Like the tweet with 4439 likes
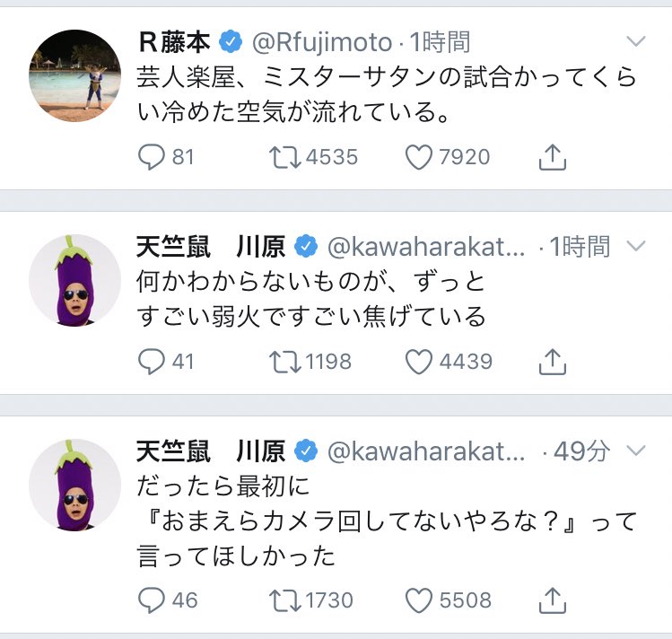This screenshot has height=639, width=672. click(x=419, y=362)
